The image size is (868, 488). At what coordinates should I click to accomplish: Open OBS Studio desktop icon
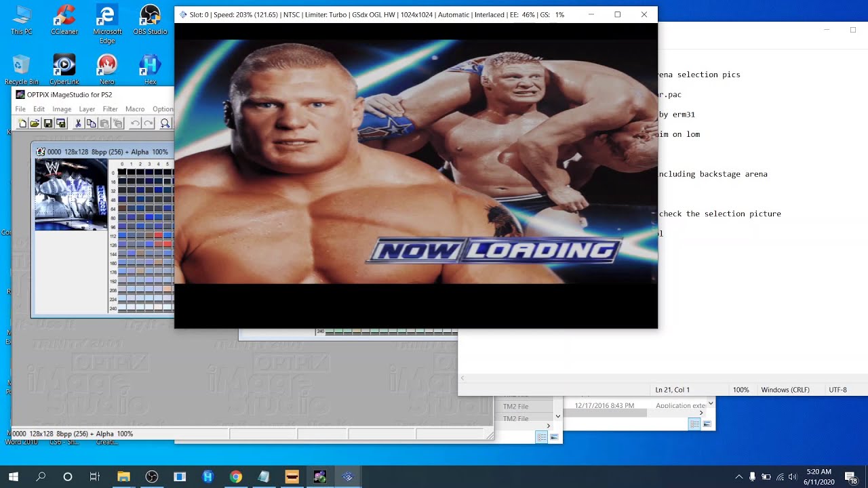150,20
